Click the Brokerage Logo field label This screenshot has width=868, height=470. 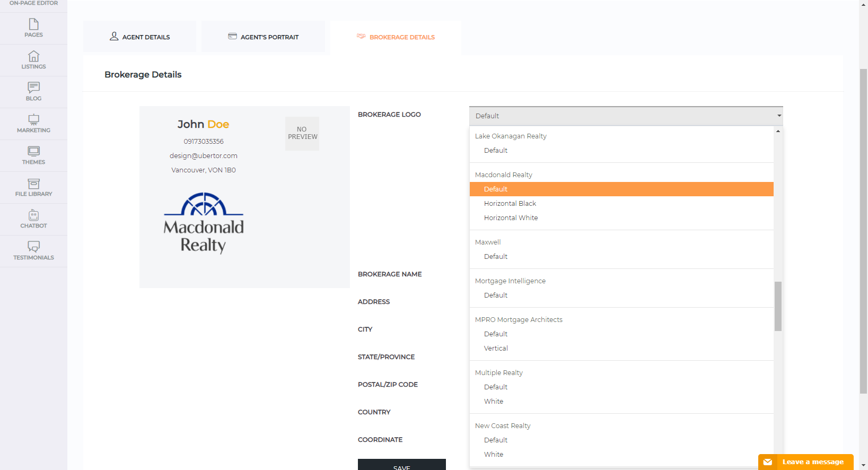pos(389,115)
